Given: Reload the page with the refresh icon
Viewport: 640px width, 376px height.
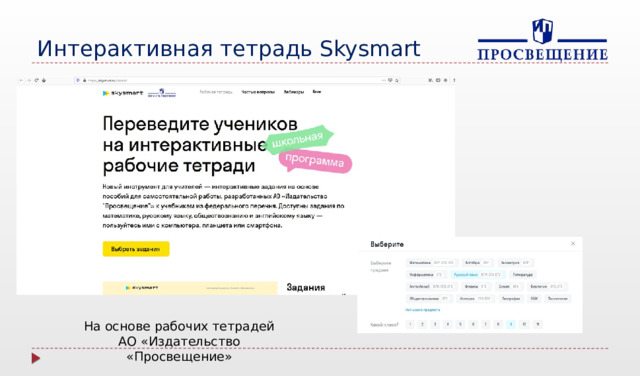Looking at the screenshot, I should (x=36, y=80).
